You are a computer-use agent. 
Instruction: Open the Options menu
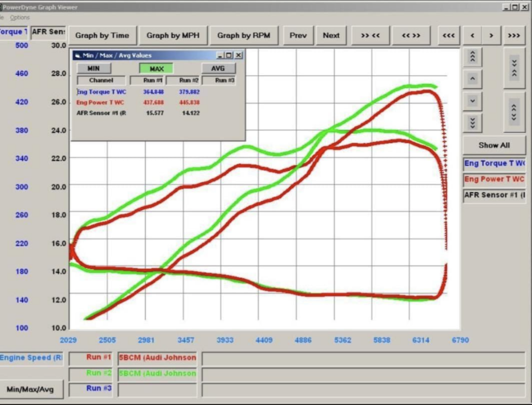tap(20, 17)
